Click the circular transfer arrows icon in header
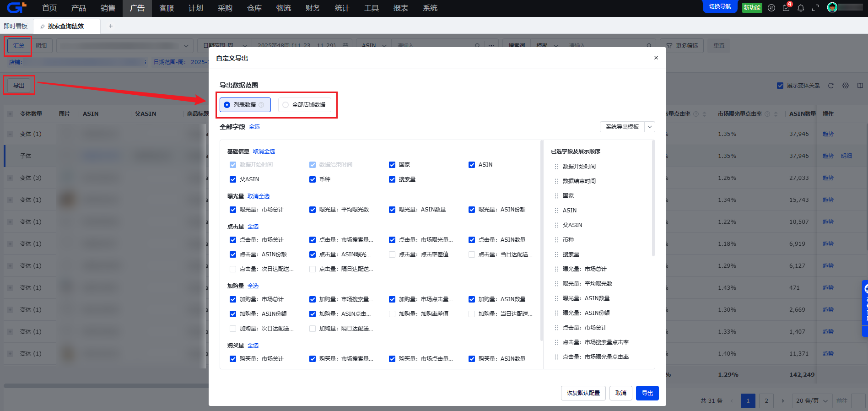 (771, 8)
